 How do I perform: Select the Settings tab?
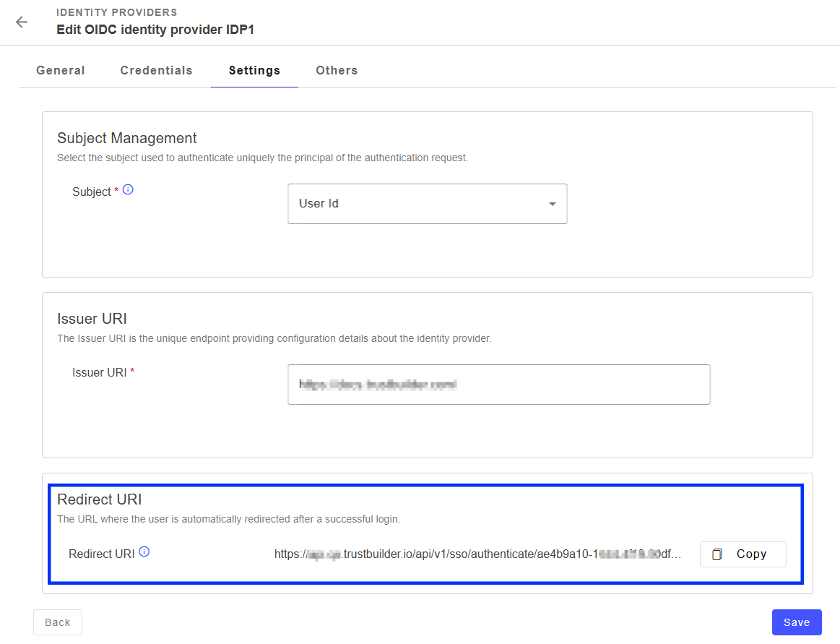254,70
